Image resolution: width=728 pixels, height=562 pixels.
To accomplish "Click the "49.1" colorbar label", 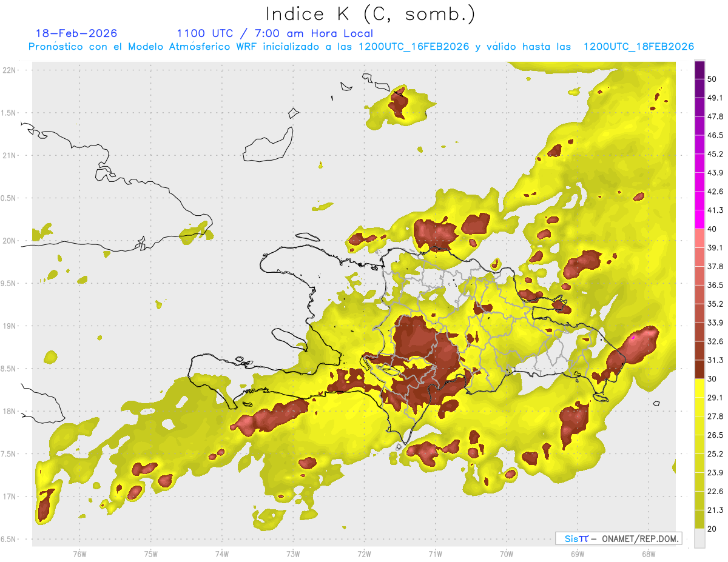I will pyautogui.click(x=716, y=98).
